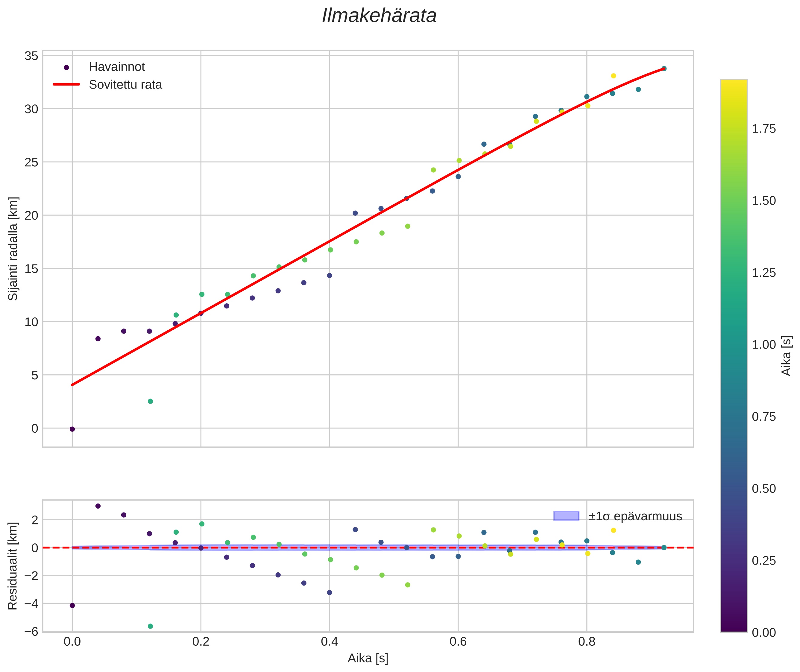Click the "Residuaalit [km]" axis label
The height and width of the screenshot is (672, 800).
point(13,566)
